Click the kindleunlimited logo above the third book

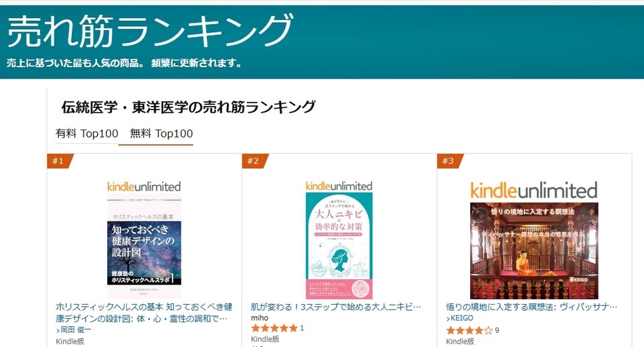(534, 191)
